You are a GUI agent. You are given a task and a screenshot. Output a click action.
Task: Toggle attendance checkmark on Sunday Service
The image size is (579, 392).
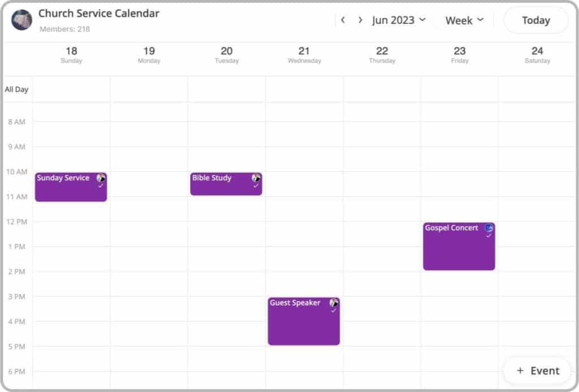point(102,185)
